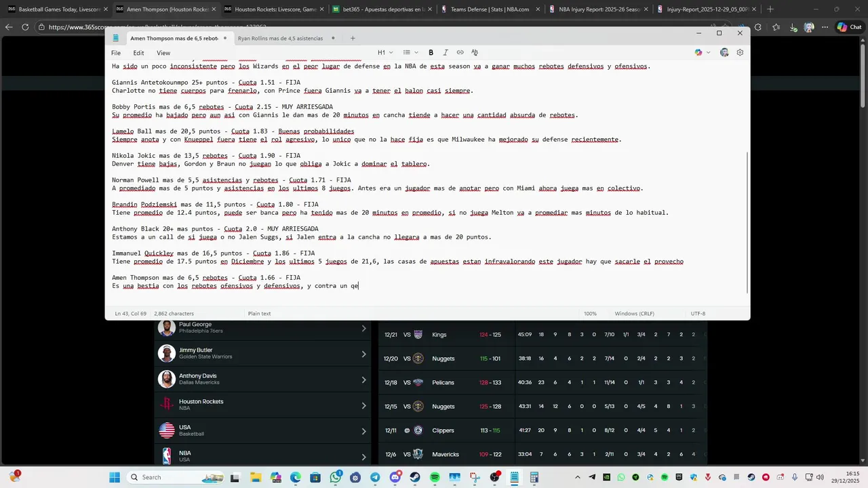Open browser favorites icon

(776, 27)
